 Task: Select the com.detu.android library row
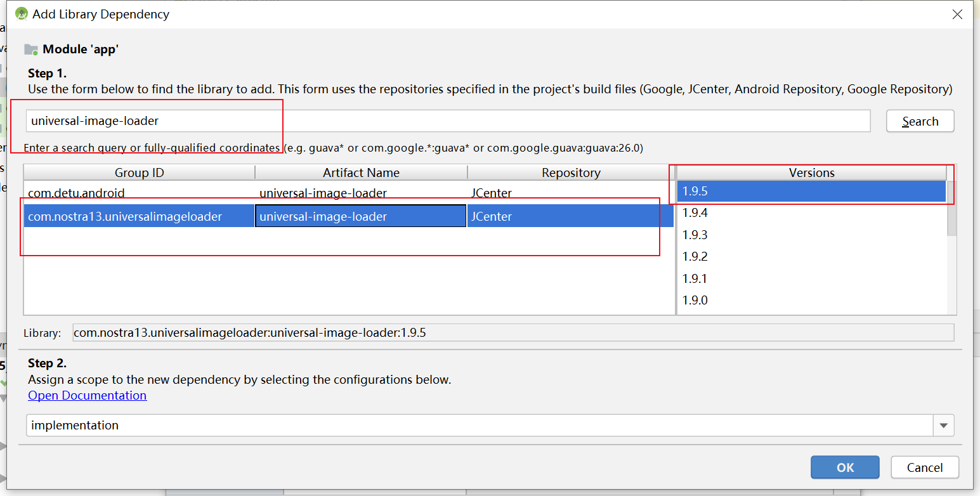click(x=190, y=193)
